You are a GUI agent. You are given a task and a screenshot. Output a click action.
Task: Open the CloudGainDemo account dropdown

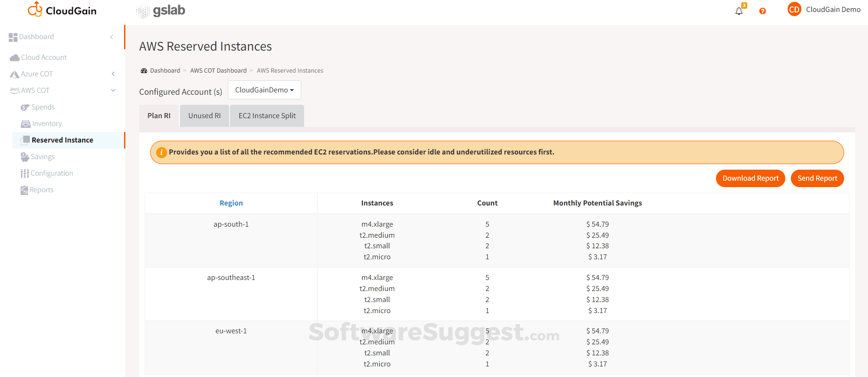pos(265,90)
